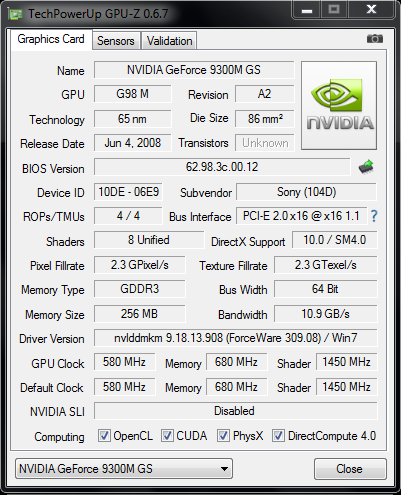The width and height of the screenshot is (401, 495).
Task: Open the GPU selection dropdown
Action: coord(124,469)
